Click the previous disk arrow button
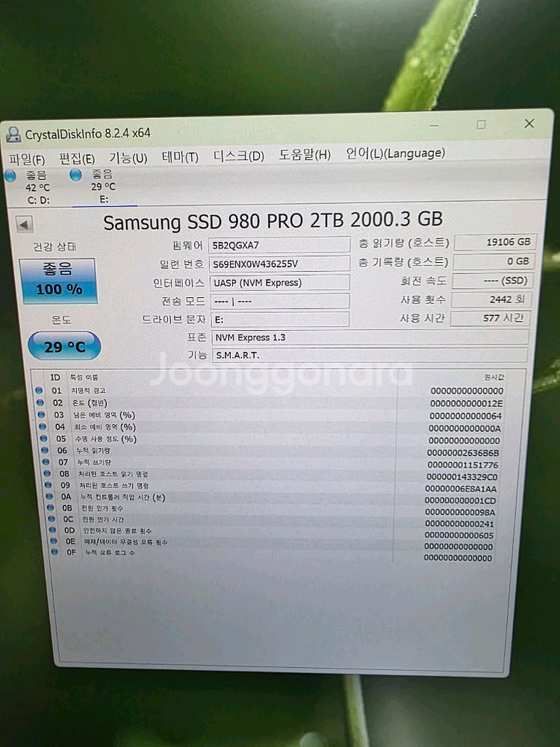Screen dimensions: 560x747 click(x=23, y=224)
